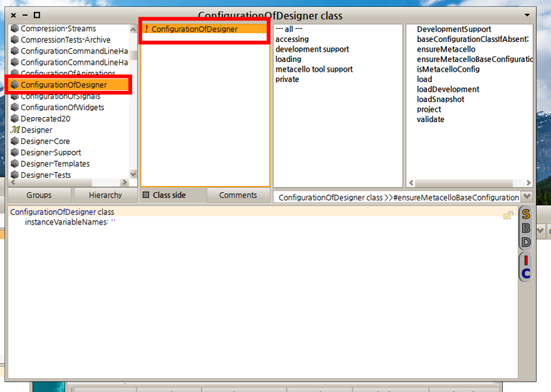The width and height of the screenshot is (551, 392).
Task: Click the blue C class icon
Action: [x=526, y=274]
